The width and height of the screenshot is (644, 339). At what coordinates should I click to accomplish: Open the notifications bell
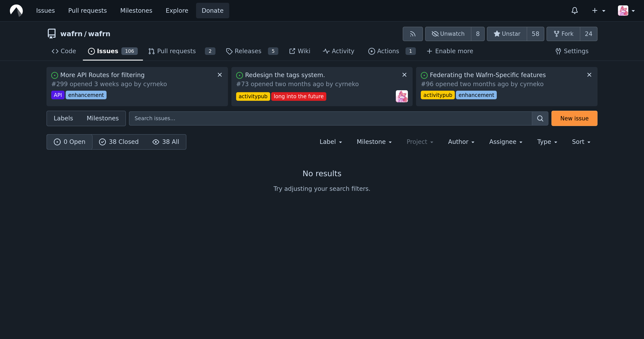coord(574,11)
